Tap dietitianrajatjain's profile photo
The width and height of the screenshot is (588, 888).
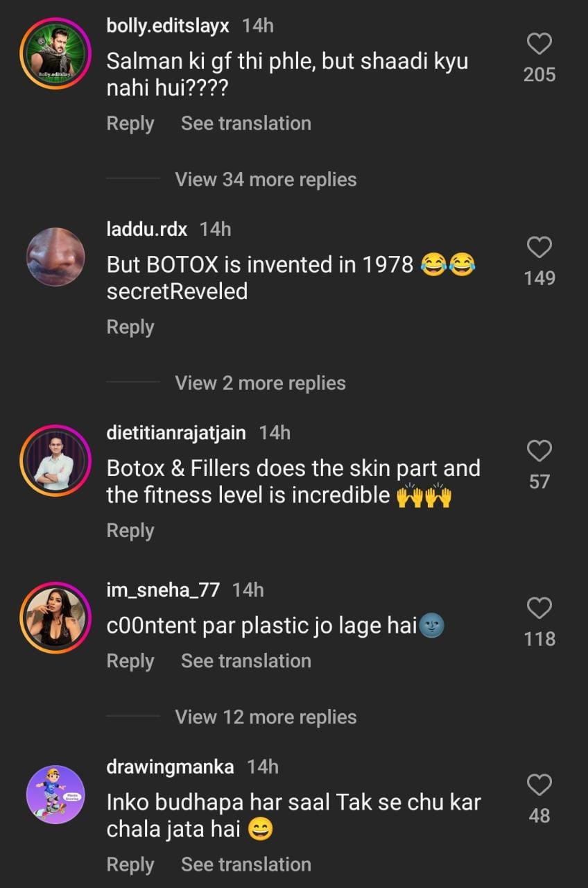pos(55,461)
